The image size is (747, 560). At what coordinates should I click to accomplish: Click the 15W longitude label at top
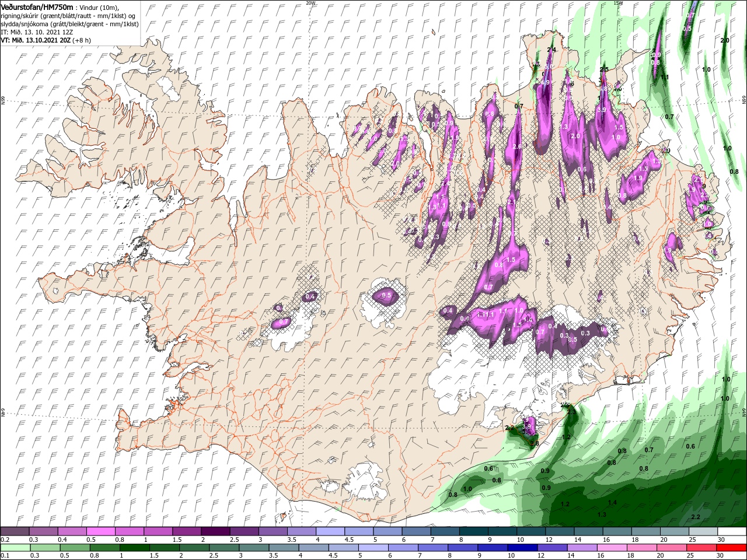pos(618,2)
